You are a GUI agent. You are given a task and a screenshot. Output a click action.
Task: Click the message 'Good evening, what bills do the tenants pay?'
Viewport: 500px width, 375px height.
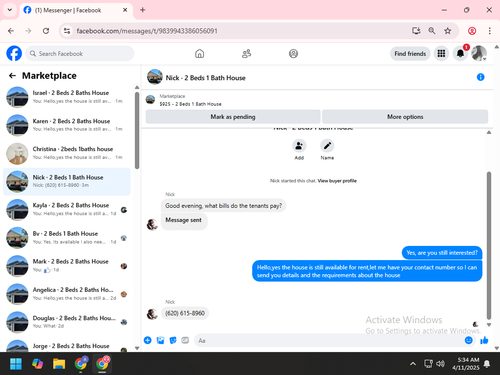tap(223, 206)
